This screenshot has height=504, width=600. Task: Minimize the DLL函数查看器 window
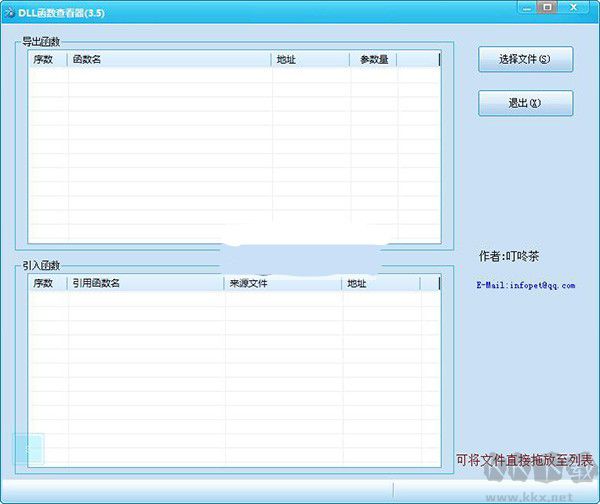pyautogui.click(x=527, y=8)
